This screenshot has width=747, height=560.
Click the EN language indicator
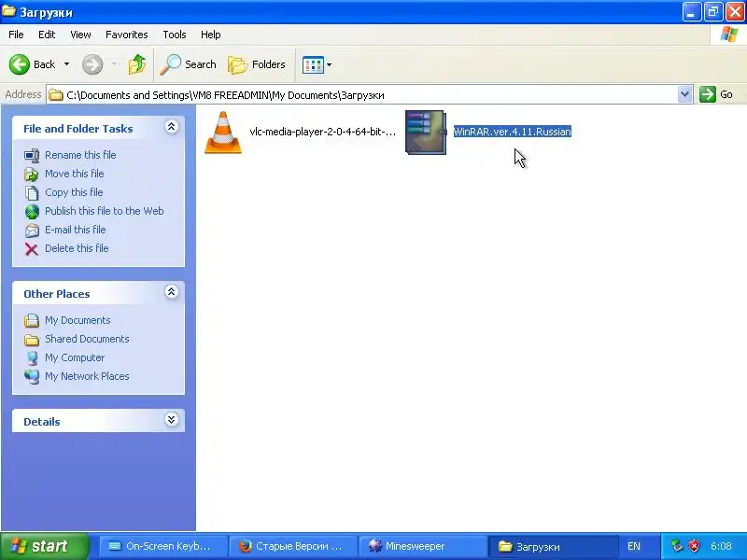pyautogui.click(x=634, y=546)
